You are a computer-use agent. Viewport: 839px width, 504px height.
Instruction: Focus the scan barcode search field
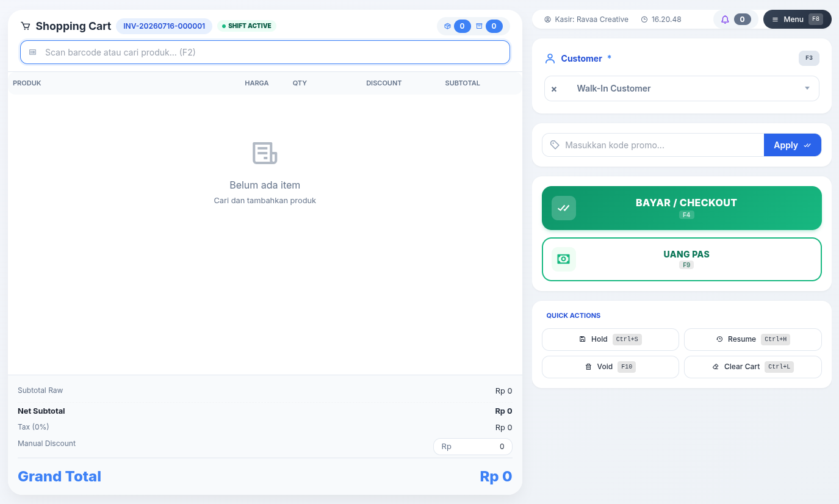pos(265,52)
